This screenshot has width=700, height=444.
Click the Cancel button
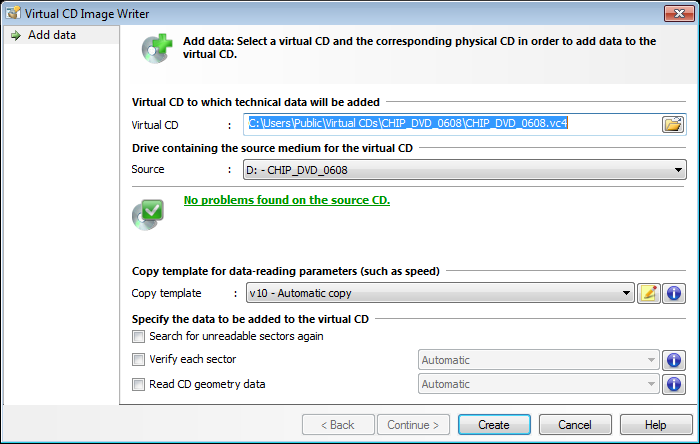click(575, 425)
